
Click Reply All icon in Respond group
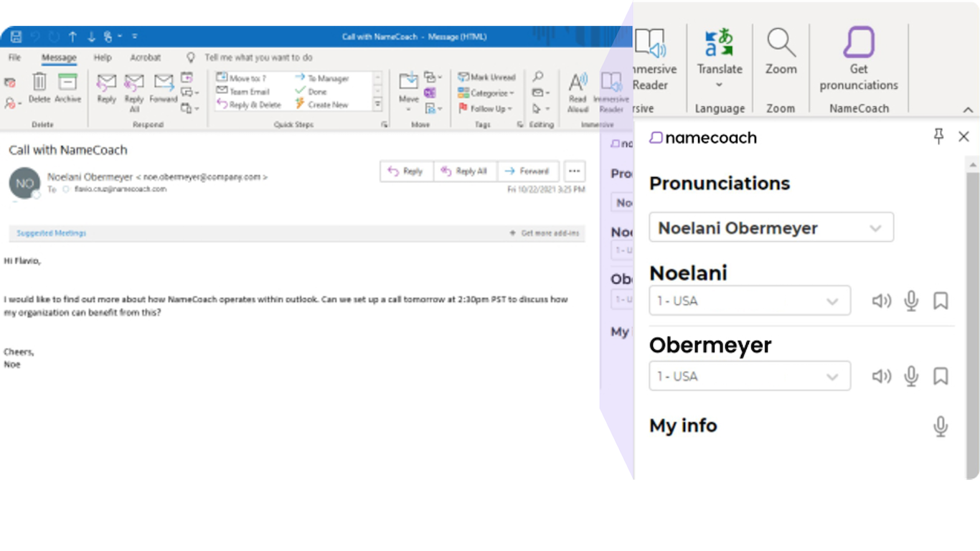tap(134, 82)
